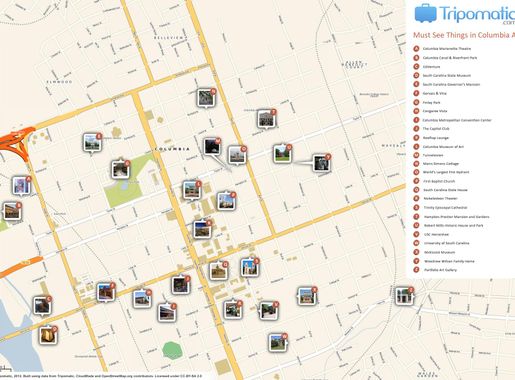Click the Tripomatic brand name
Image resolution: width=515 pixels, height=380 pixels.
[477, 14]
